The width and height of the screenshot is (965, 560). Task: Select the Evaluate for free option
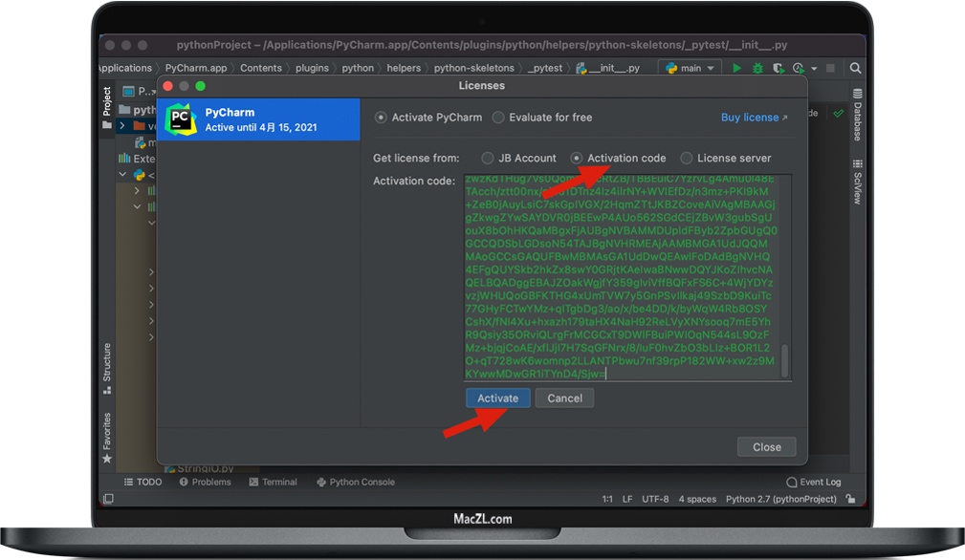[498, 118]
